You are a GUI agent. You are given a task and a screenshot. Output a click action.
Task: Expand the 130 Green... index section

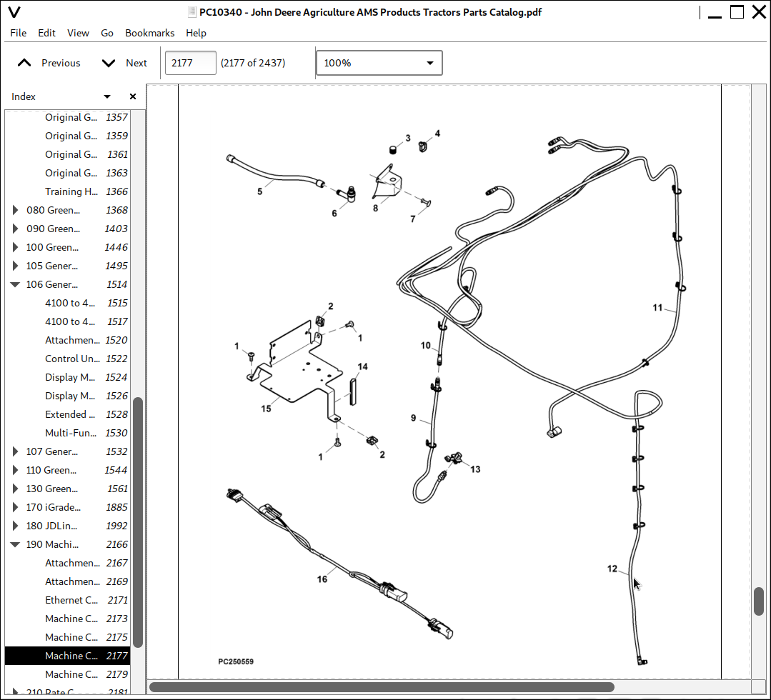[x=15, y=489]
